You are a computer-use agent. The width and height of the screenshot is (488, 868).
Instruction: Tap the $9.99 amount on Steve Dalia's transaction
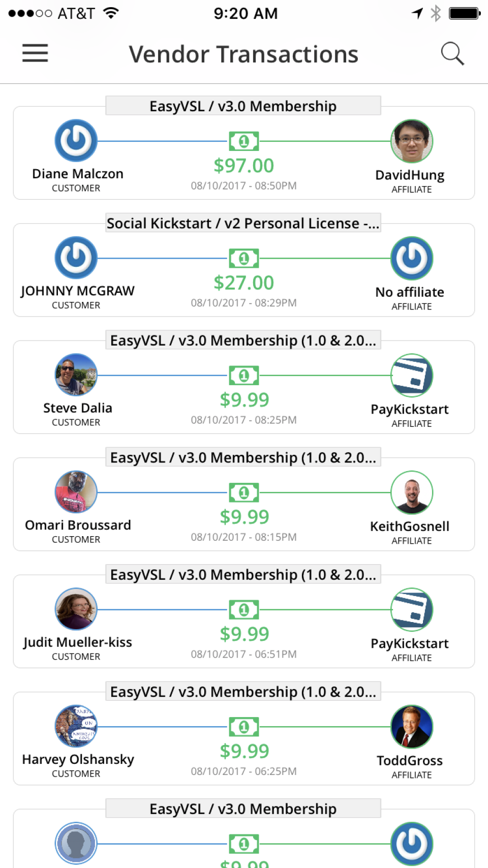point(245,400)
